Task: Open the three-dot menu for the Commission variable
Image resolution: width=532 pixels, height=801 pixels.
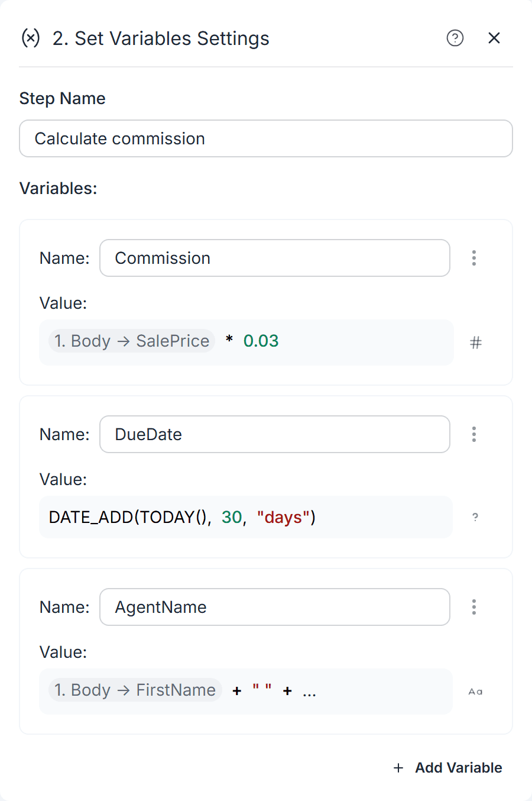Action: pyautogui.click(x=474, y=258)
